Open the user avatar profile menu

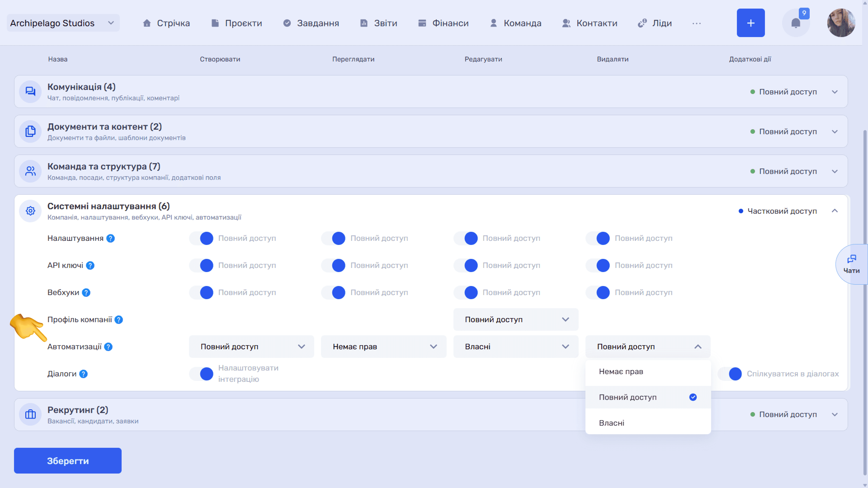click(841, 23)
